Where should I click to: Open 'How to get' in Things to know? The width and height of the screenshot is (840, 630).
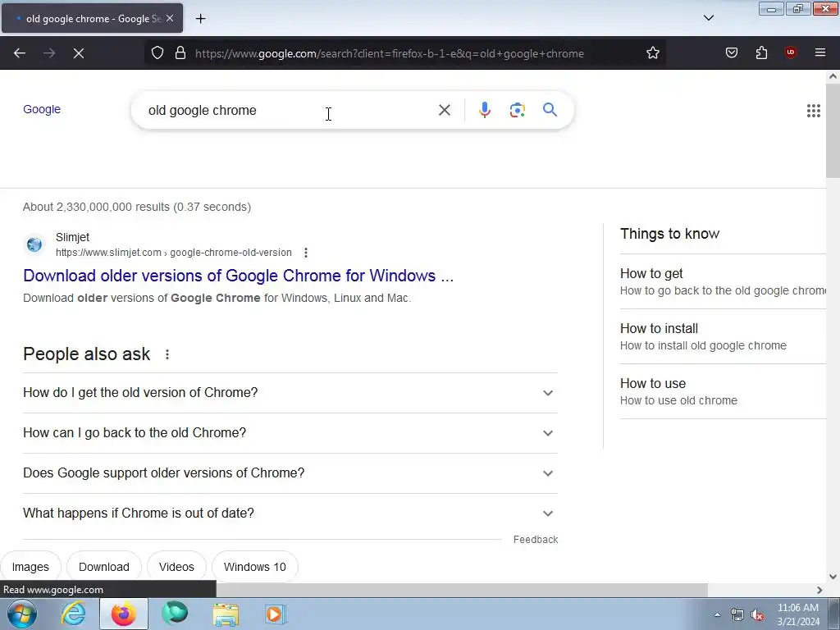(724, 282)
